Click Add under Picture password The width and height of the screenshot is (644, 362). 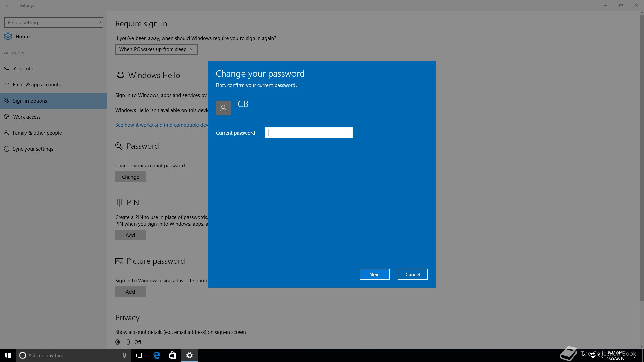pyautogui.click(x=130, y=292)
